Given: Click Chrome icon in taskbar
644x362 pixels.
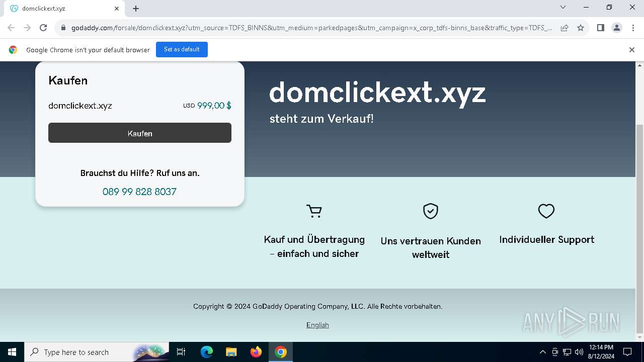Looking at the screenshot, I should click(x=280, y=352).
